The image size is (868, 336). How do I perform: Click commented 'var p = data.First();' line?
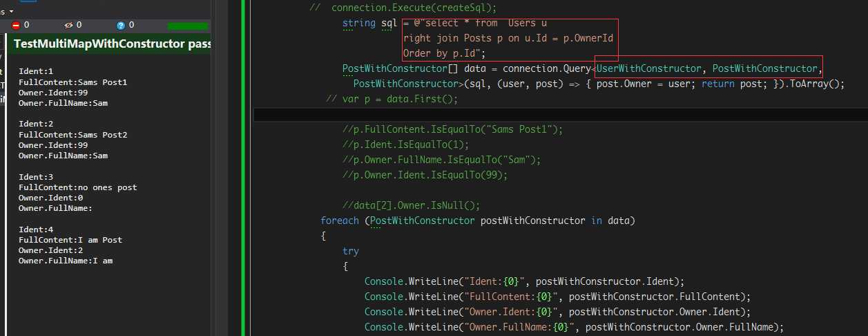pyautogui.click(x=392, y=99)
